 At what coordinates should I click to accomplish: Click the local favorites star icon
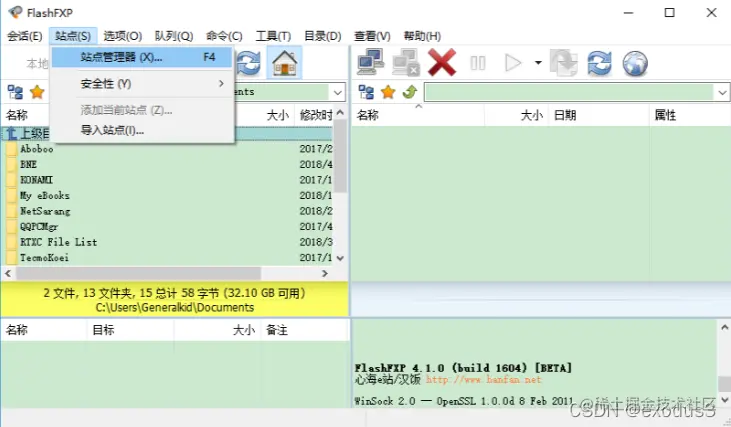(37, 92)
